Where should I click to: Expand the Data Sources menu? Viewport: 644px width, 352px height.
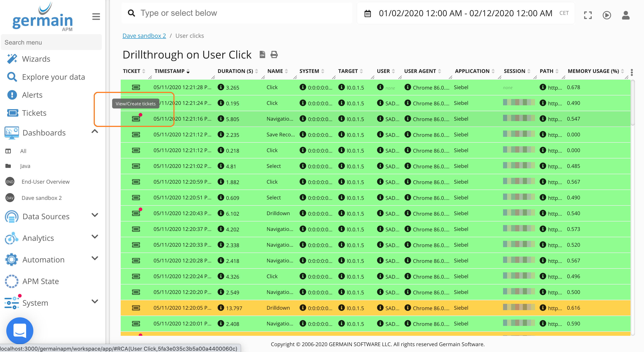point(95,215)
